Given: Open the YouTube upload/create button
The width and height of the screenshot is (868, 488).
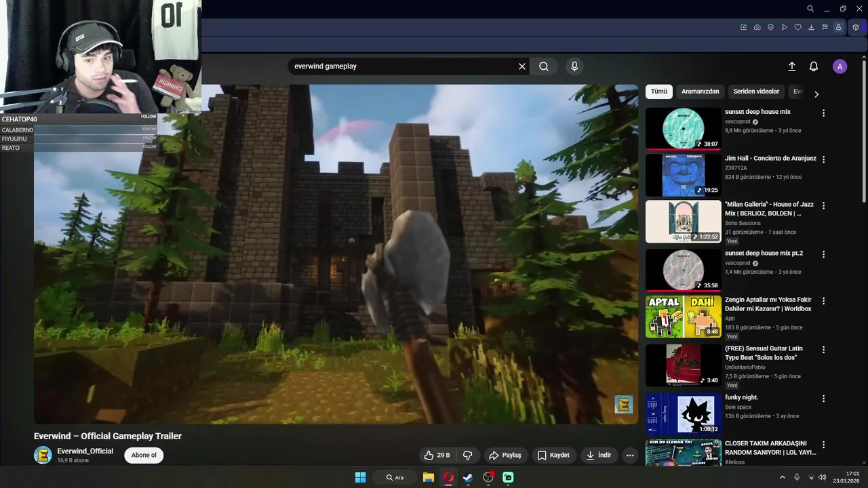Looking at the screenshot, I should click(791, 66).
